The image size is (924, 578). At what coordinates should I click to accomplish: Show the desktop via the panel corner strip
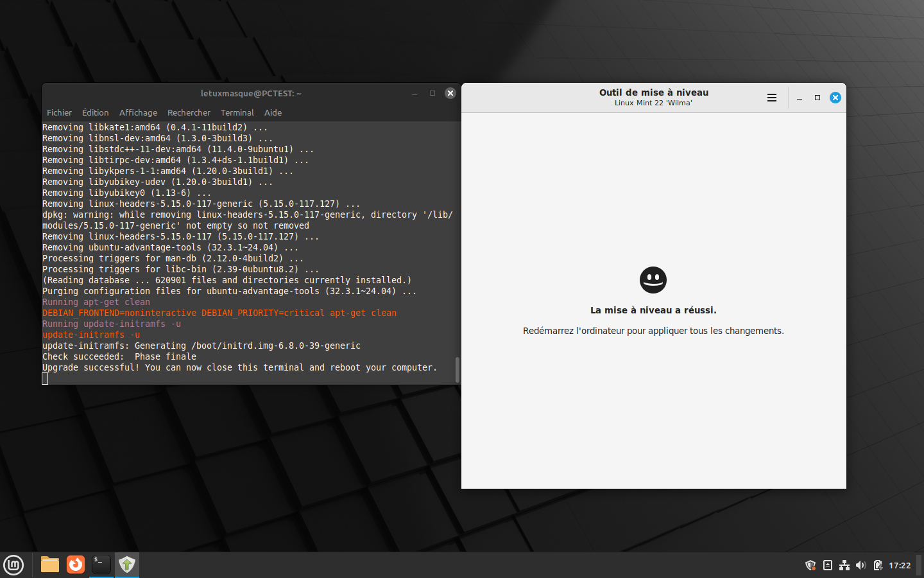[x=920, y=565]
